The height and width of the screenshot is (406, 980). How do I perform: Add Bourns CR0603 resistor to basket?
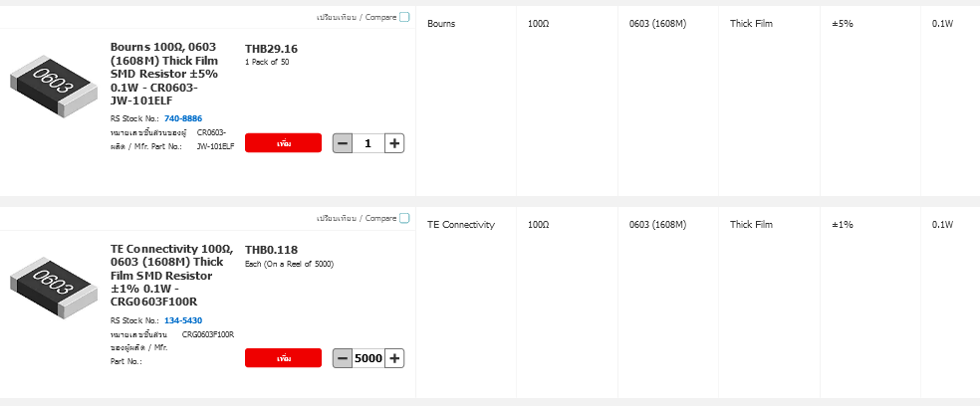pyautogui.click(x=283, y=143)
